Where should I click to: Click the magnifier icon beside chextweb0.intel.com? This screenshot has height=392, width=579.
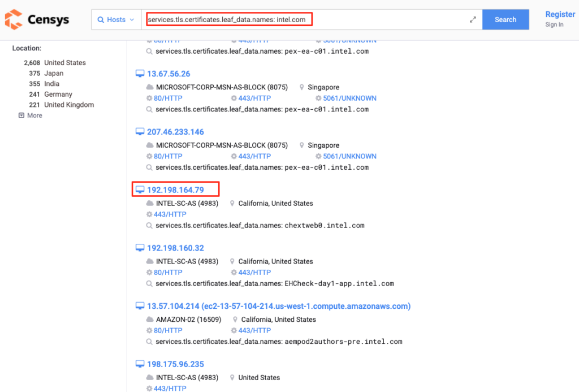coord(149,225)
